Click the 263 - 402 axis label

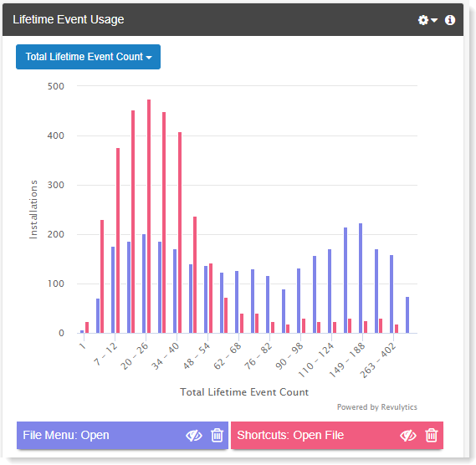tap(378, 360)
